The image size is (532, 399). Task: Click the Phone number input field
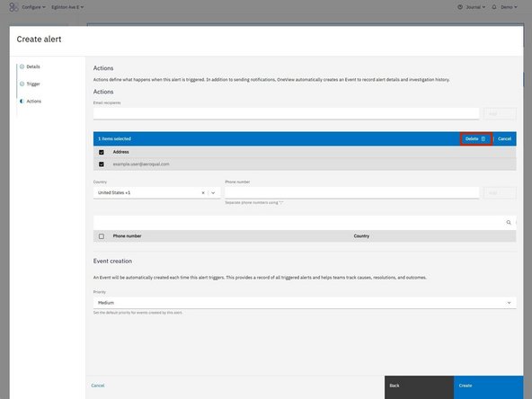coord(352,192)
